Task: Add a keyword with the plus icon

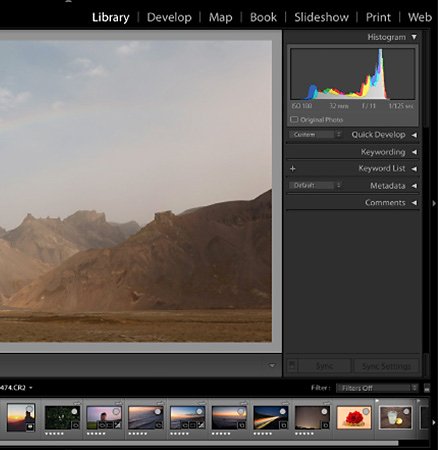Action: [x=293, y=169]
